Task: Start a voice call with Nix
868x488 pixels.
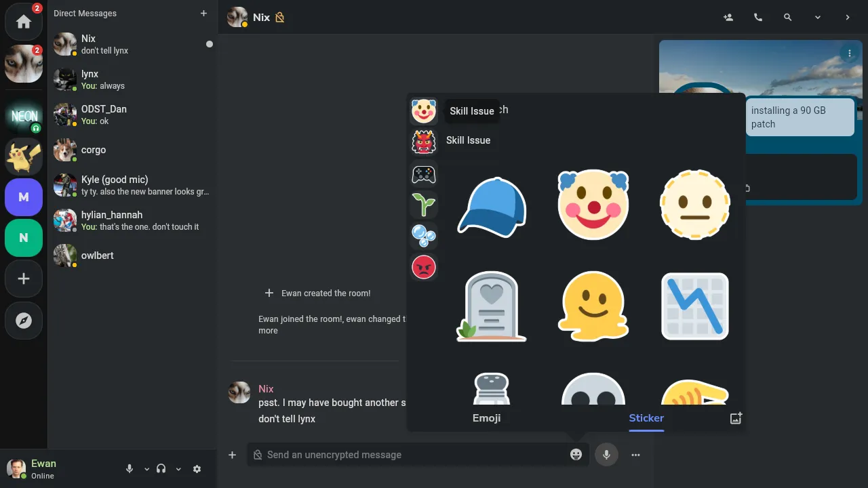Action: coord(758,18)
